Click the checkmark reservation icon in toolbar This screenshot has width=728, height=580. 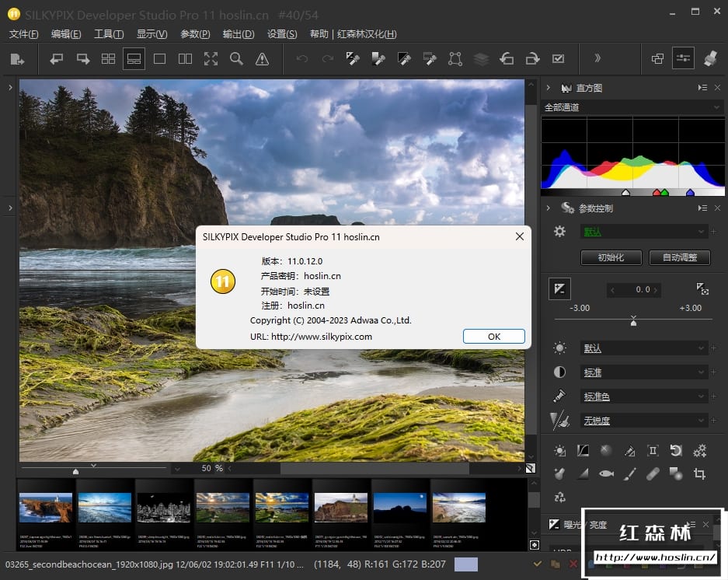558,59
